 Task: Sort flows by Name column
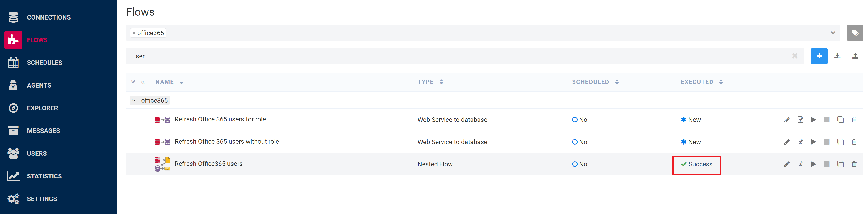[x=169, y=82]
